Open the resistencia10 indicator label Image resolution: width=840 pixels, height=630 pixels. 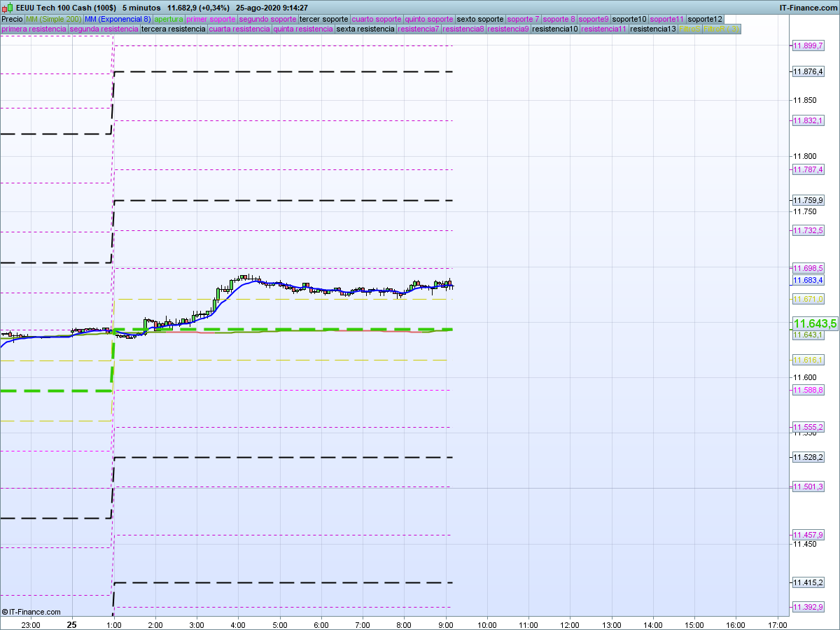coord(554,29)
